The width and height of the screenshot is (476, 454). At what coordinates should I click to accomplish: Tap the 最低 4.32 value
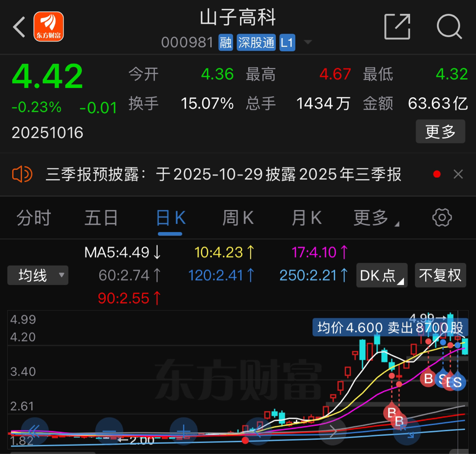(452, 74)
